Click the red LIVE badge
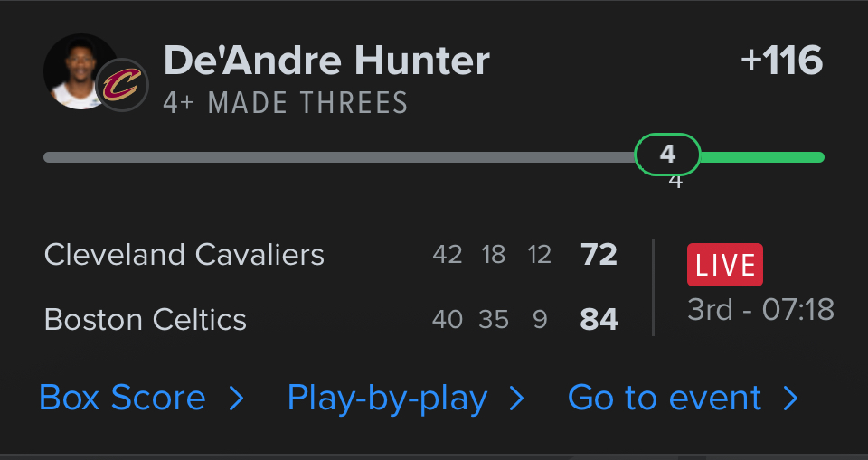Viewport: 868px width, 460px height. click(x=724, y=265)
